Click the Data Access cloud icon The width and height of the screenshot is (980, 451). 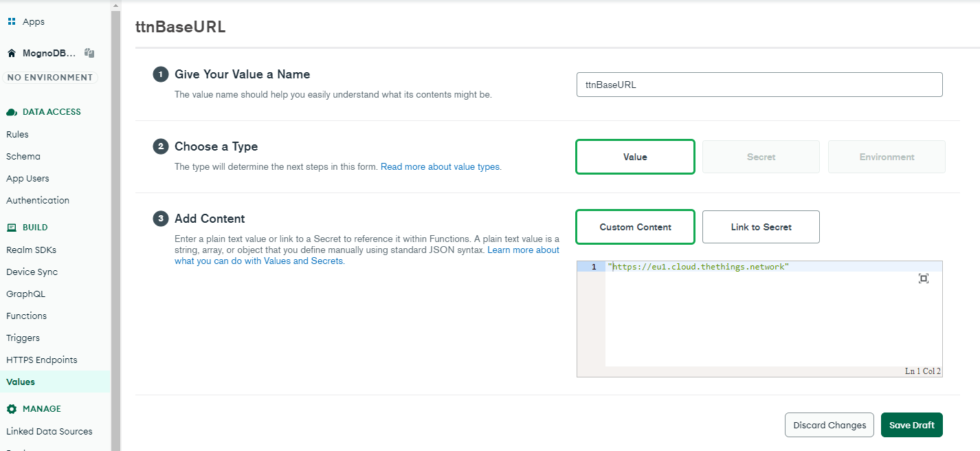pos(12,112)
